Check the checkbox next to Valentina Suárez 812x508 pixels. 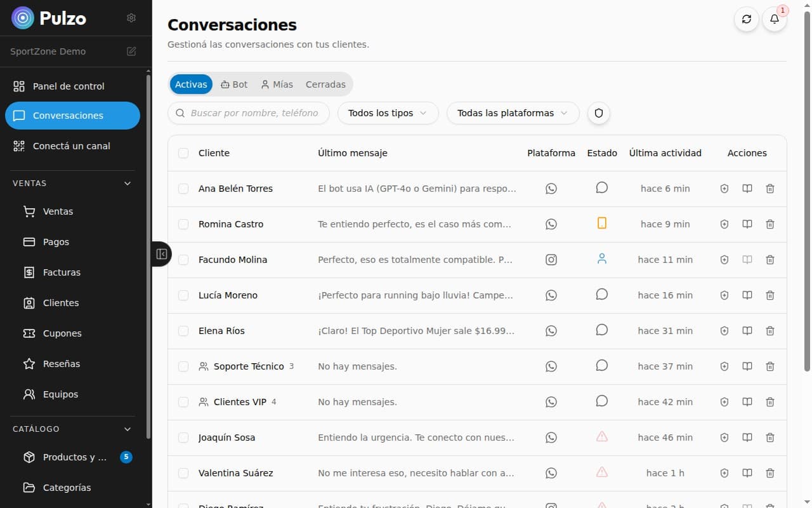pyautogui.click(x=183, y=473)
